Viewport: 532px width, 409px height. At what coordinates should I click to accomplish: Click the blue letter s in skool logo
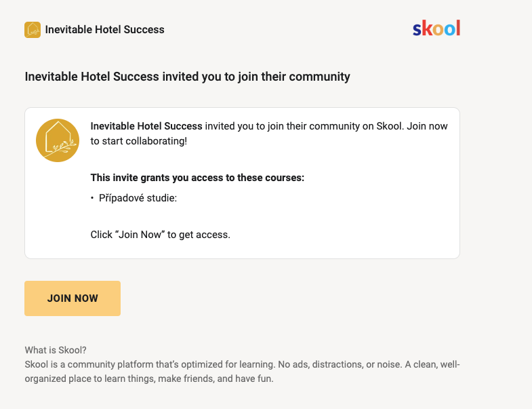pos(417,30)
